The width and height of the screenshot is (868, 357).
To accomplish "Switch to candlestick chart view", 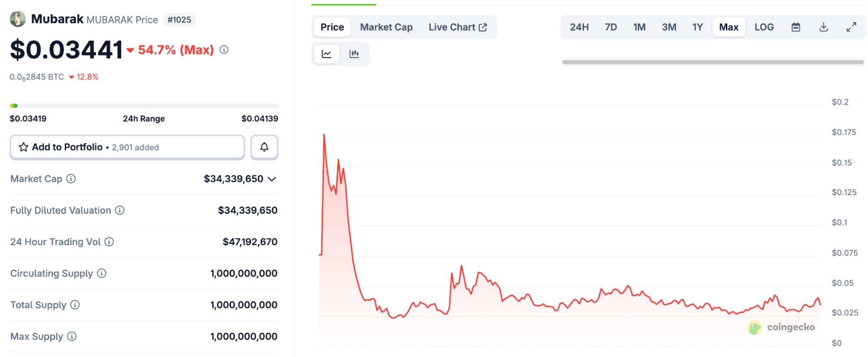I will point(354,54).
